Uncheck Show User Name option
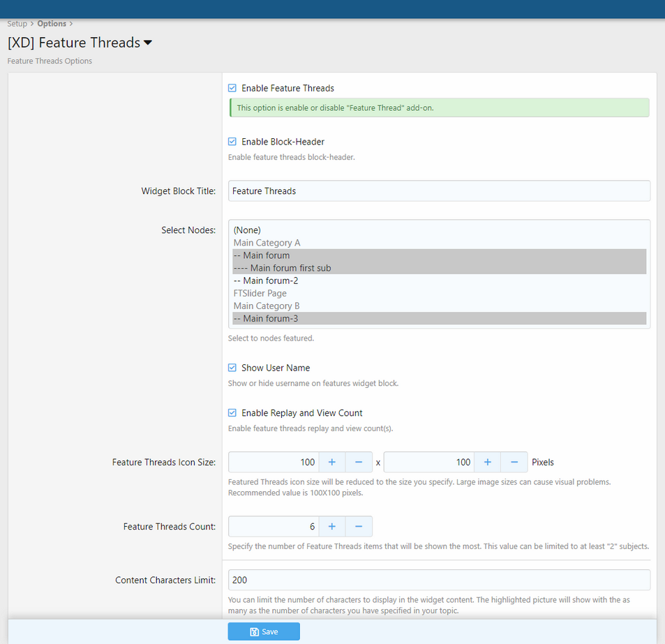 pyautogui.click(x=232, y=368)
